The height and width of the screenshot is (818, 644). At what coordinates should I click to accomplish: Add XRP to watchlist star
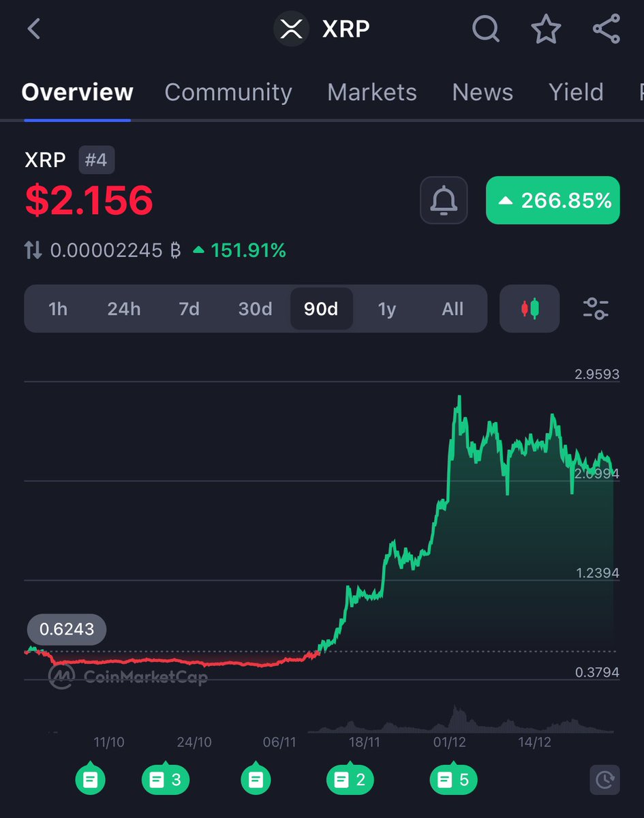[x=546, y=29]
